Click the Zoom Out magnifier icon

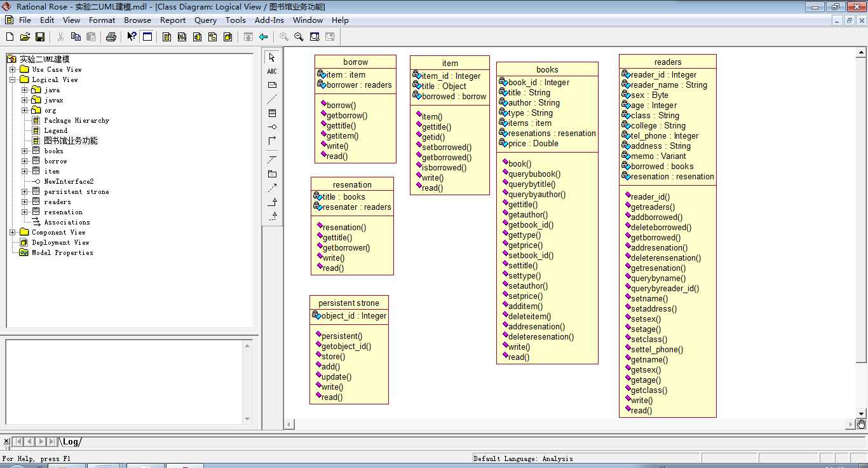299,37
